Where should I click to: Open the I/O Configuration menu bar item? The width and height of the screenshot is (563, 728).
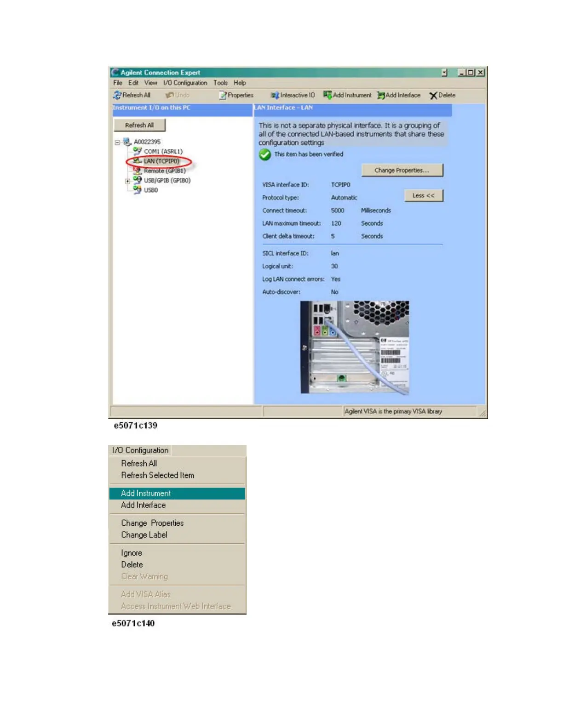coord(185,83)
